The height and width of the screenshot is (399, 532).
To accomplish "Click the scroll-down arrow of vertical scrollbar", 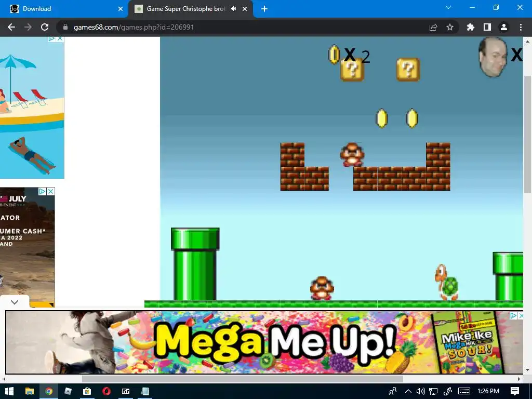I will [527, 370].
